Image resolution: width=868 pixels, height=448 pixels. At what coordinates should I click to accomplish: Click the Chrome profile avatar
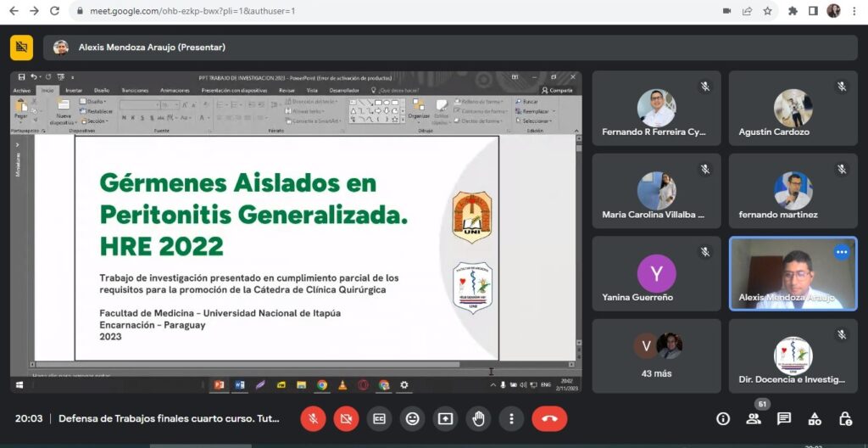(x=833, y=11)
